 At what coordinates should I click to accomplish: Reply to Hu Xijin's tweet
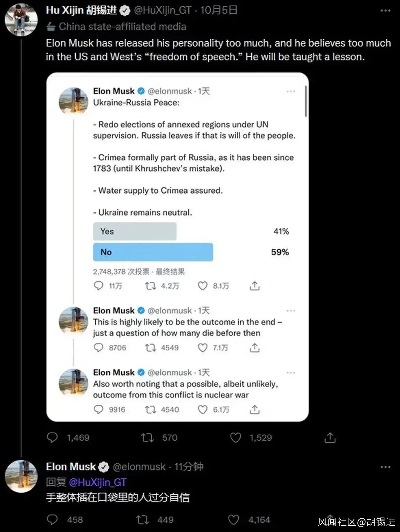pyautogui.click(x=52, y=438)
